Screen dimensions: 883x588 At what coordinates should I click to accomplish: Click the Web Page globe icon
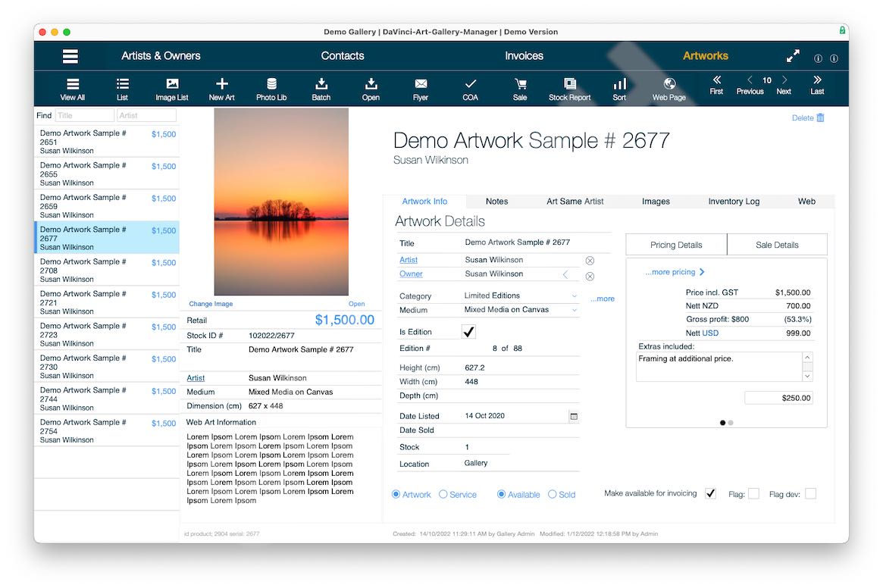[x=669, y=84]
